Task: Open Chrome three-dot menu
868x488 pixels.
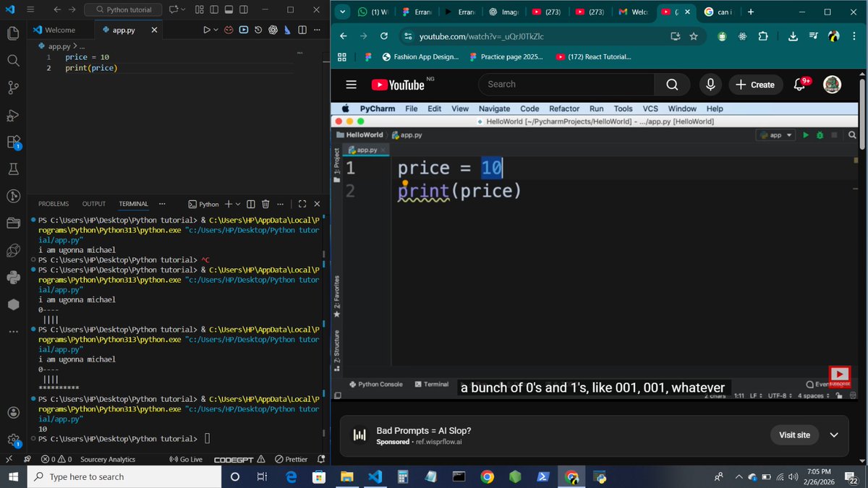Action: 855,36
